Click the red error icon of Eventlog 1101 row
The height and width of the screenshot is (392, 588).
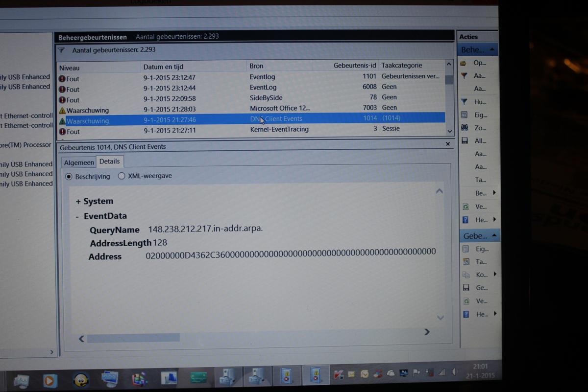[62, 78]
